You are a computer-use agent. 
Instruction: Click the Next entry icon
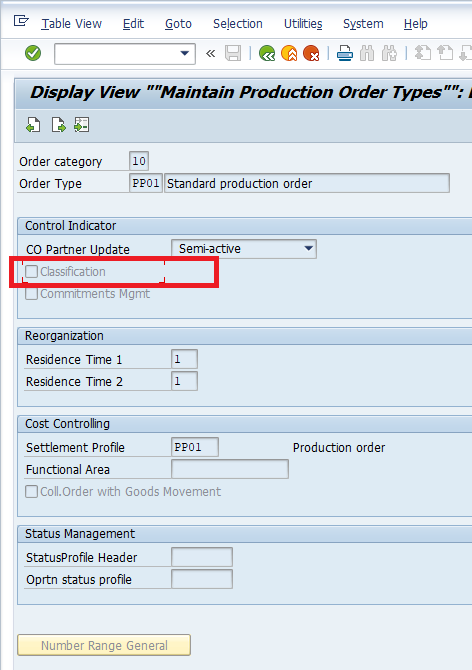point(58,125)
